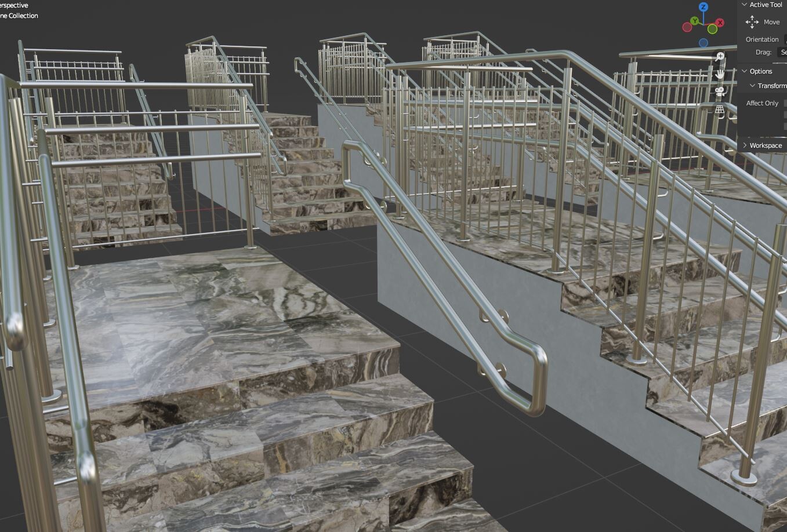
Task: Click the blue Z axis on navigation gizmo
Action: tap(703, 8)
